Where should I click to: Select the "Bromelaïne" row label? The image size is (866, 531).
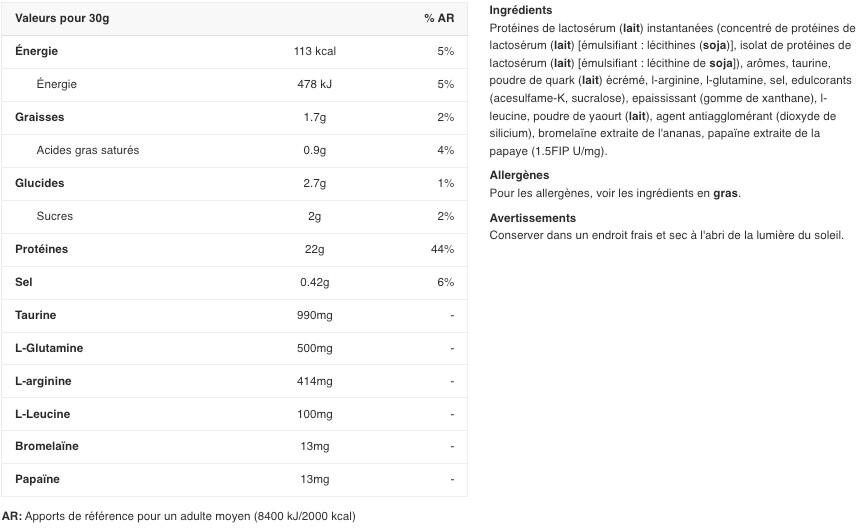[47, 446]
